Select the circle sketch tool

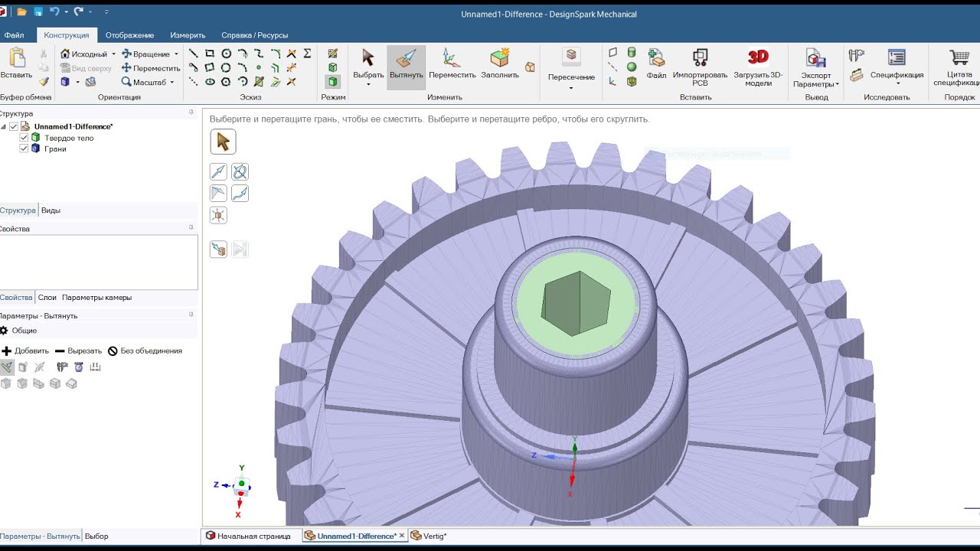pyautogui.click(x=227, y=54)
